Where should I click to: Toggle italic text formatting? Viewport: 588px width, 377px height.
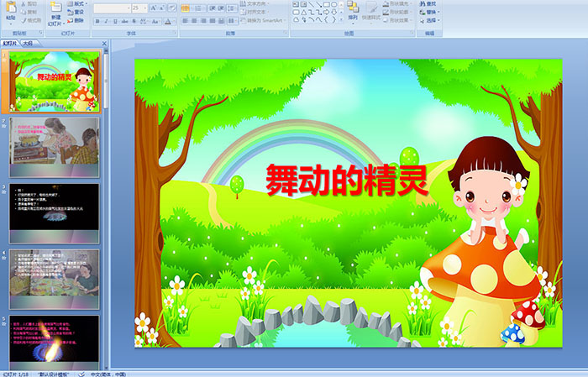point(105,20)
